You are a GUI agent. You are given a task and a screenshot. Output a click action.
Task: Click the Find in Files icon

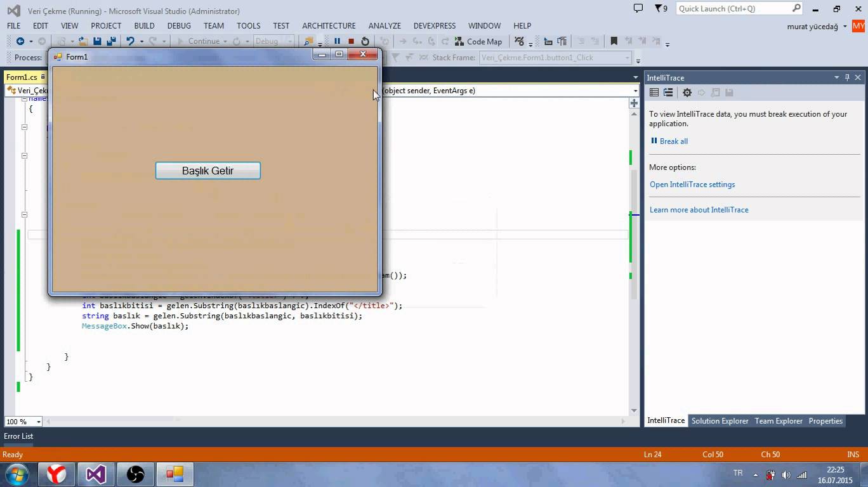tap(308, 41)
